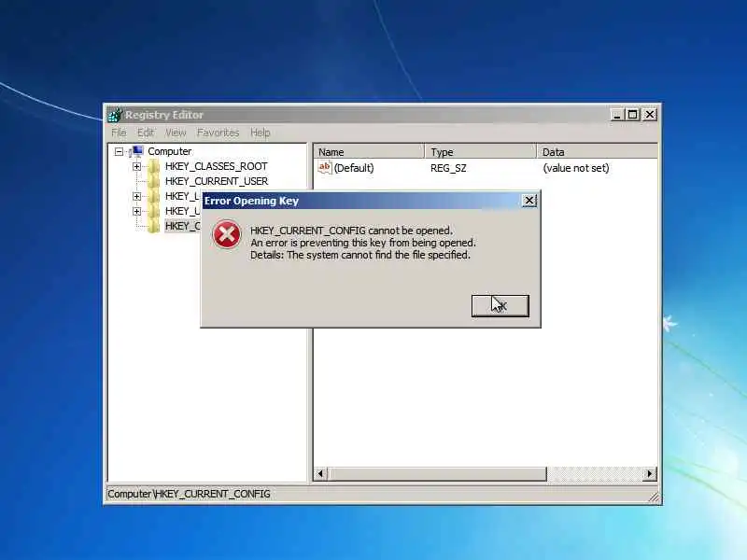Select HKEY_CURRENT_USER key
Image resolution: width=747 pixels, height=560 pixels.
pyautogui.click(x=217, y=181)
